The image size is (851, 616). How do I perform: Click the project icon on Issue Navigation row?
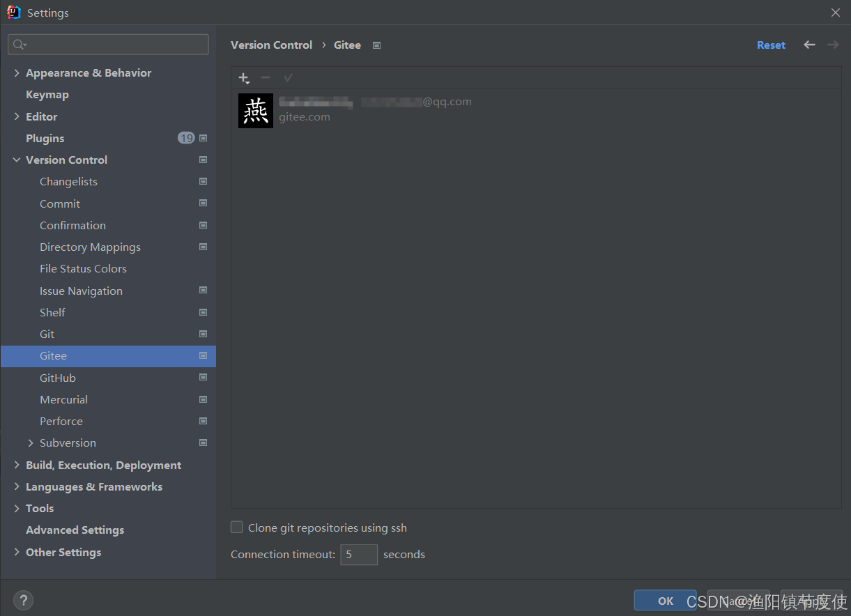pyautogui.click(x=203, y=290)
